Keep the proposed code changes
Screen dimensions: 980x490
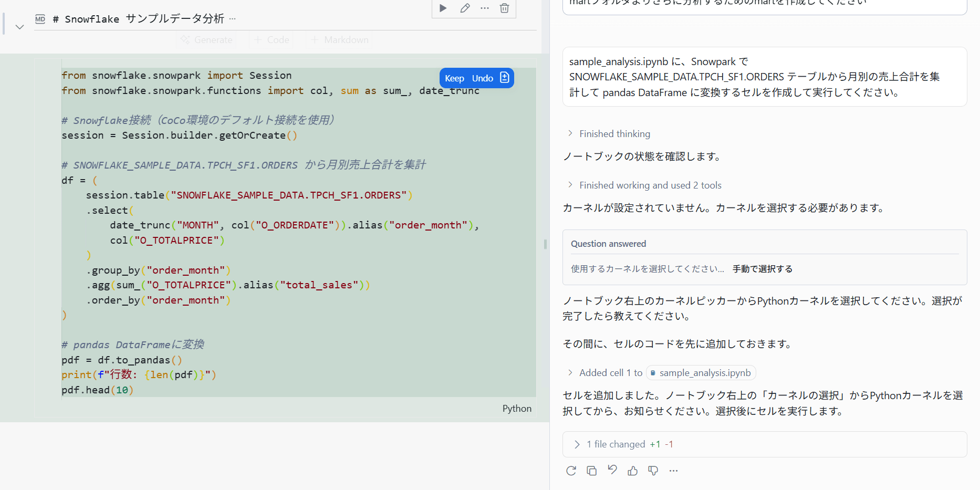pos(454,78)
